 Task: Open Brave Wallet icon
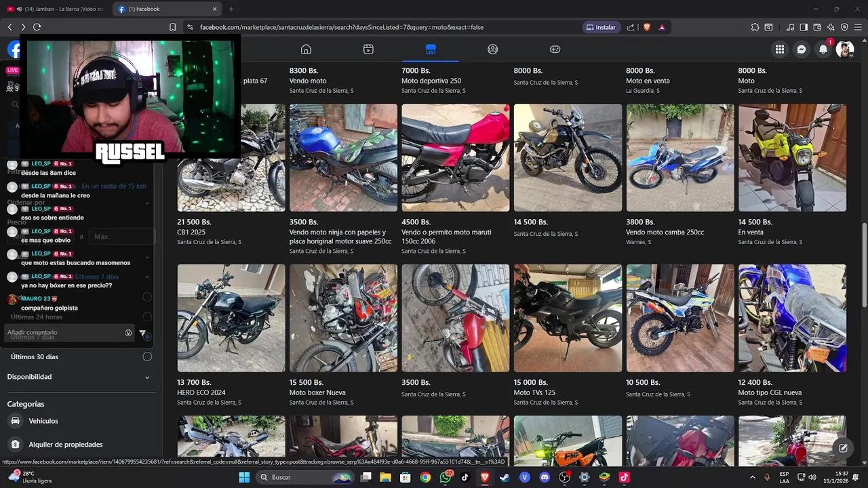tap(817, 27)
